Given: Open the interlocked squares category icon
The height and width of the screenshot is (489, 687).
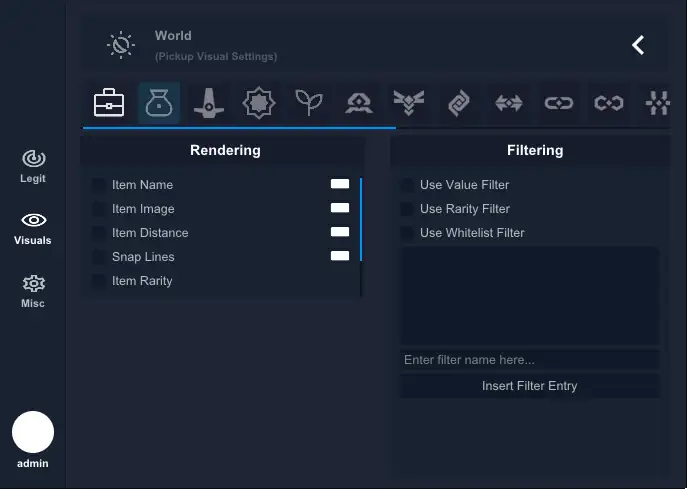Looking at the screenshot, I should (459, 103).
